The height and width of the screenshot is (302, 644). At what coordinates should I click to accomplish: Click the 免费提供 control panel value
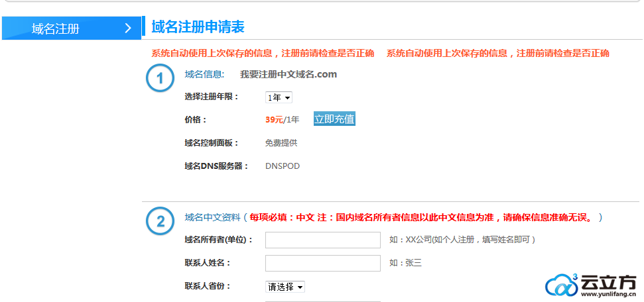pos(281,143)
